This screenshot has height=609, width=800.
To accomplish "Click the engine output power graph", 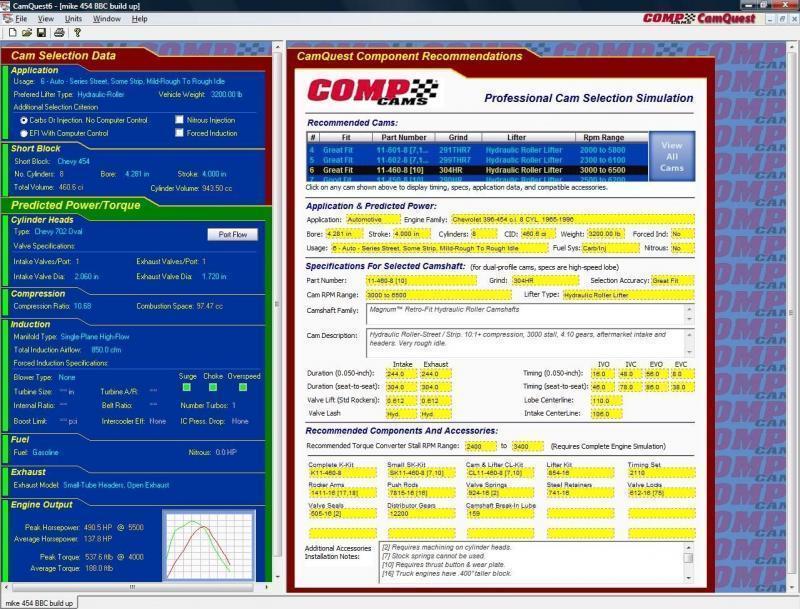I will click(x=209, y=545).
